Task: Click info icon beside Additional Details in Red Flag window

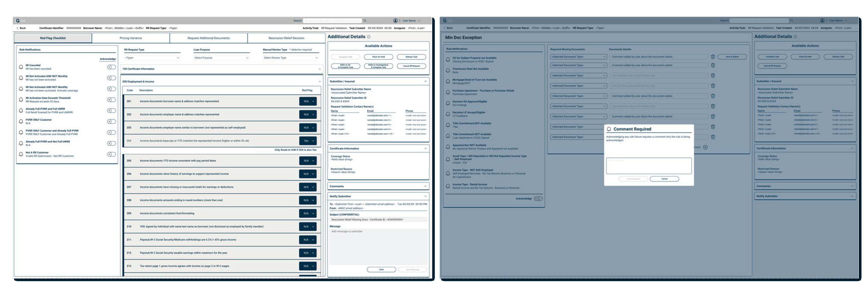Action: [x=369, y=37]
